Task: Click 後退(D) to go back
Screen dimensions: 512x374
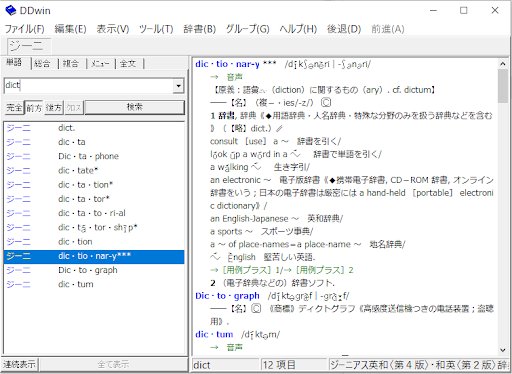Action: coord(344,29)
